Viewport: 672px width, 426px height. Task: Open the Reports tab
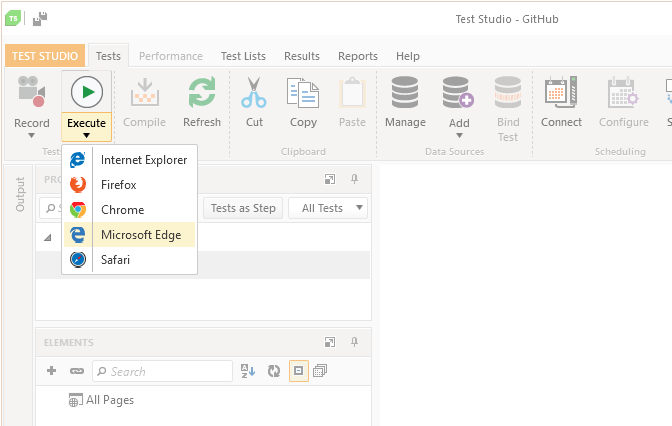click(x=358, y=56)
